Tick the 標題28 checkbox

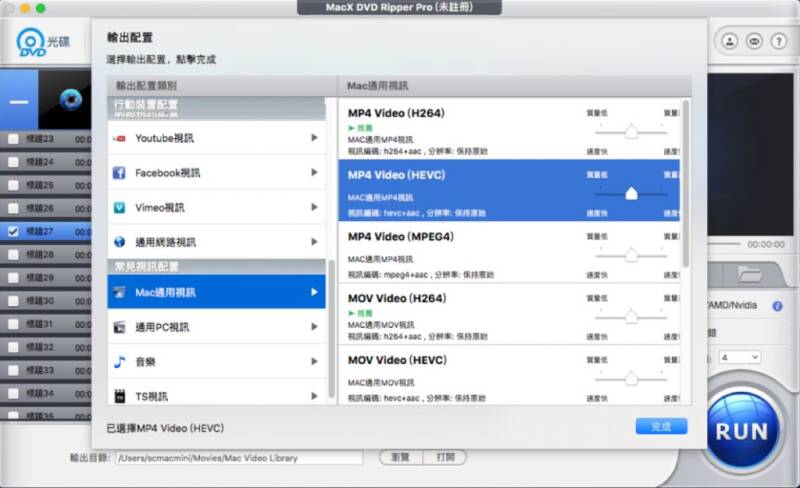click(13, 254)
